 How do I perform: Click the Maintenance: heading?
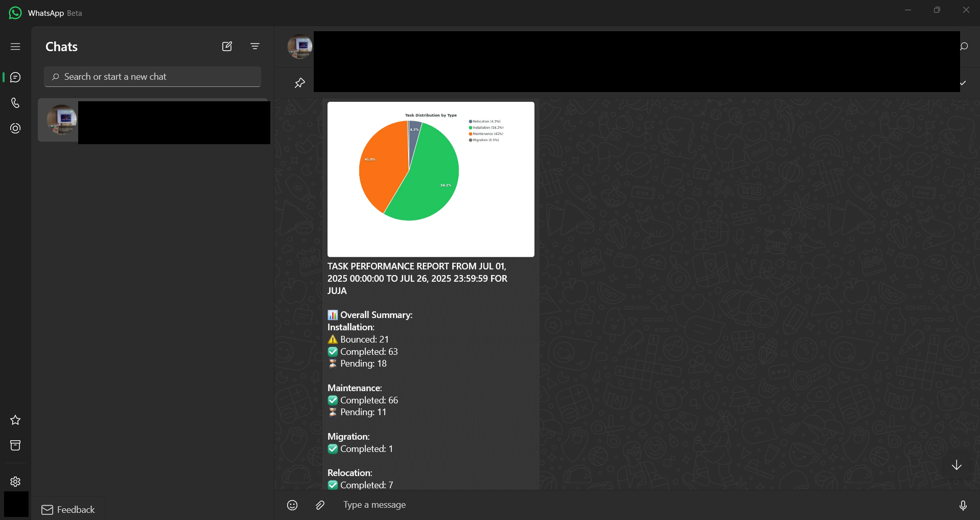[355, 388]
